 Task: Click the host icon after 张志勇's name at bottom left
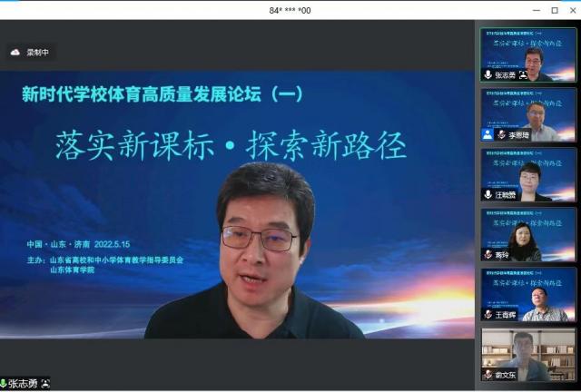(x=46, y=383)
